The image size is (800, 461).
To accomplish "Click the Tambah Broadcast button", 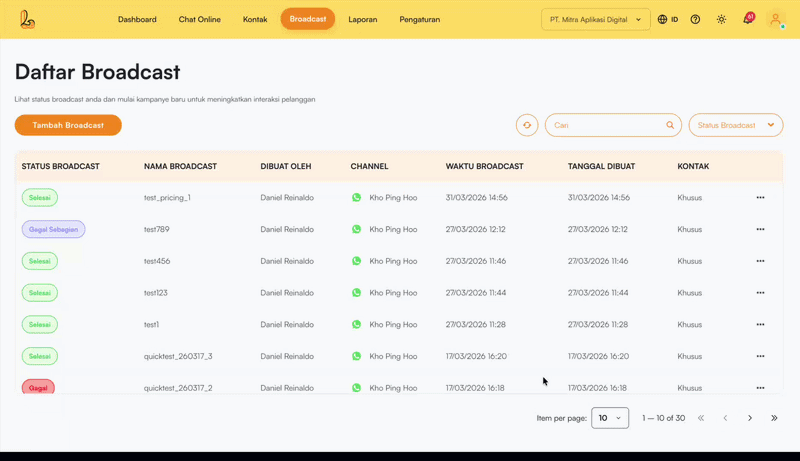I will [68, 125].
